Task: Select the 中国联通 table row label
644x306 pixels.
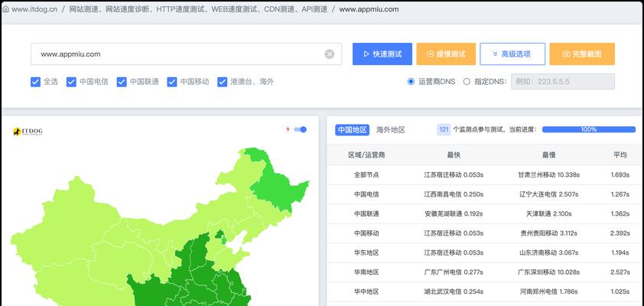Action: click(366, 213)
